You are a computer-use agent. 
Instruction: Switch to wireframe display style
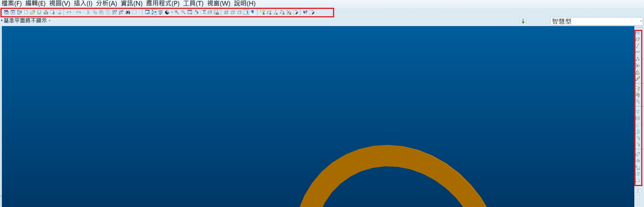[226, 12]
